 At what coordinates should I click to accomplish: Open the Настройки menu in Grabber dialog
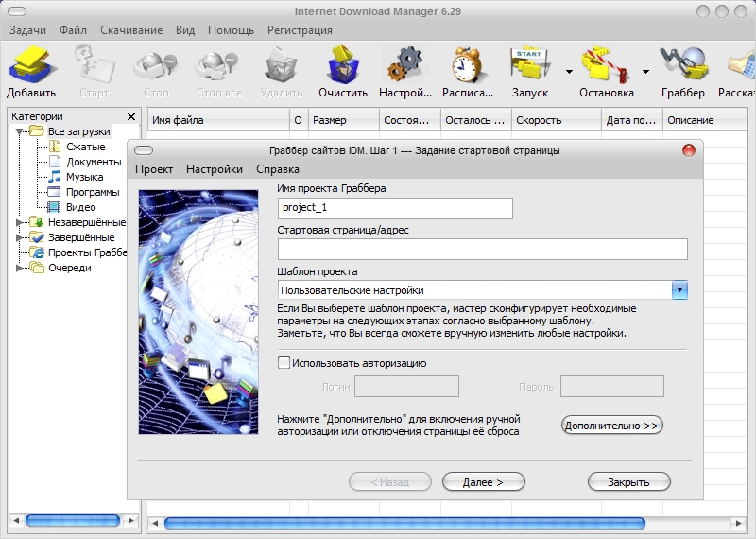click(x=215, y=169)
